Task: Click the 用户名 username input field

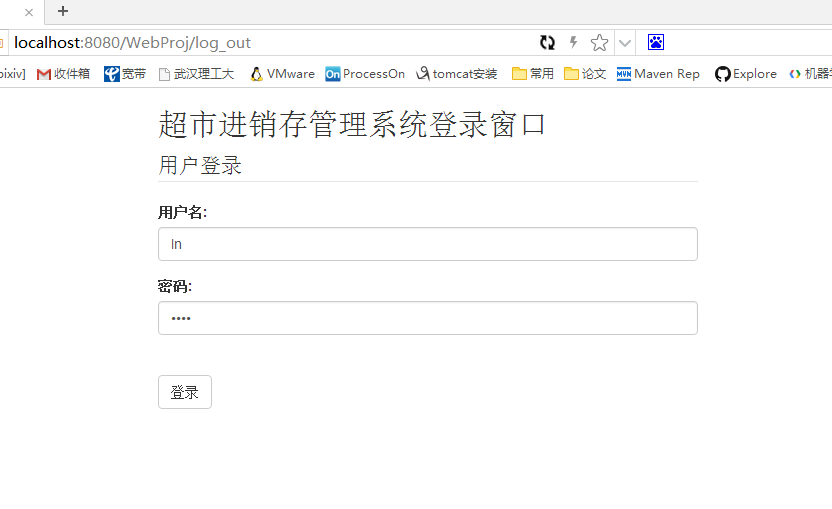Action: pyautogui.click(x=428, y=244)
